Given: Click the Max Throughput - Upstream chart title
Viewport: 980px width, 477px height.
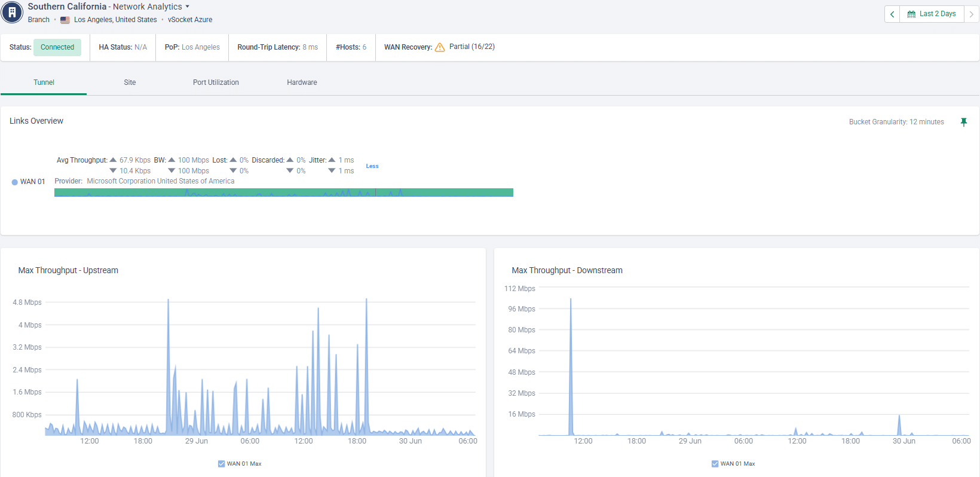Looking at the screenshot, I should pos(68,270).
